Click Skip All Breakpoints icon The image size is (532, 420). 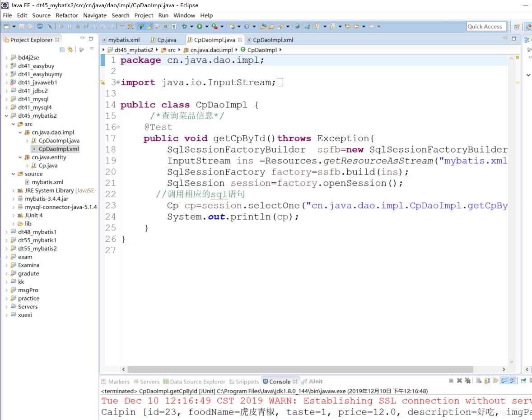(x=50, y=27)
